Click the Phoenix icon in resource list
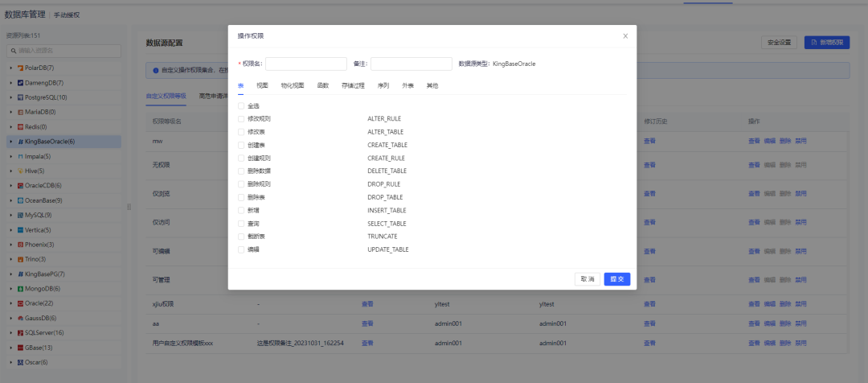This screenshot has width=868, height=383. [x=20, y=245]
